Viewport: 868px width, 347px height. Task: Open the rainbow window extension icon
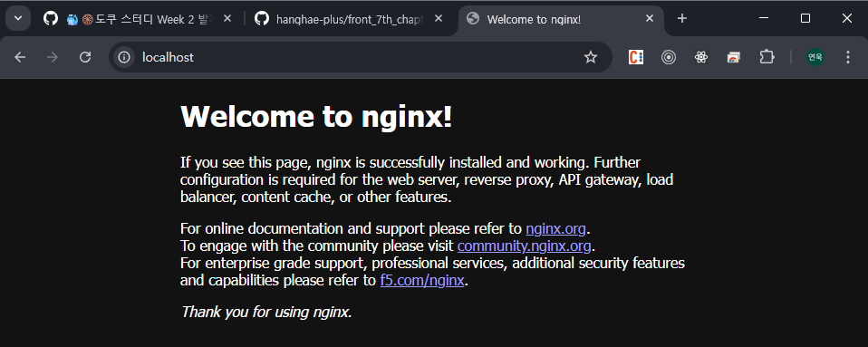click(x=734, y=57)
